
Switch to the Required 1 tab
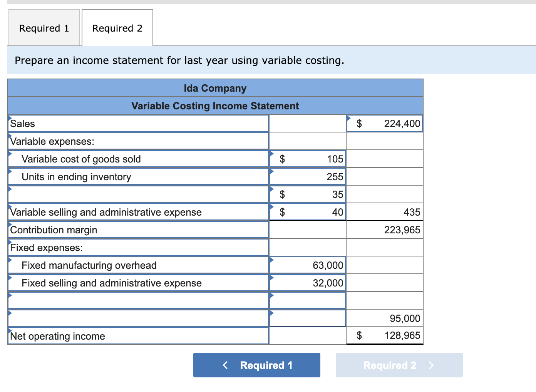coord(44,28)
